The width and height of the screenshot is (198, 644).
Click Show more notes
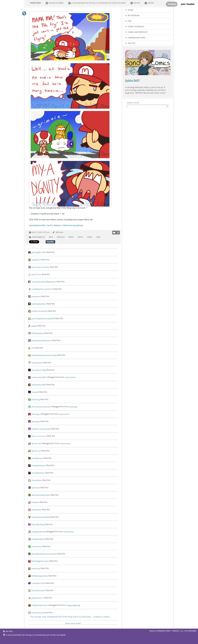pyautogui.click(x=73, y=623)
